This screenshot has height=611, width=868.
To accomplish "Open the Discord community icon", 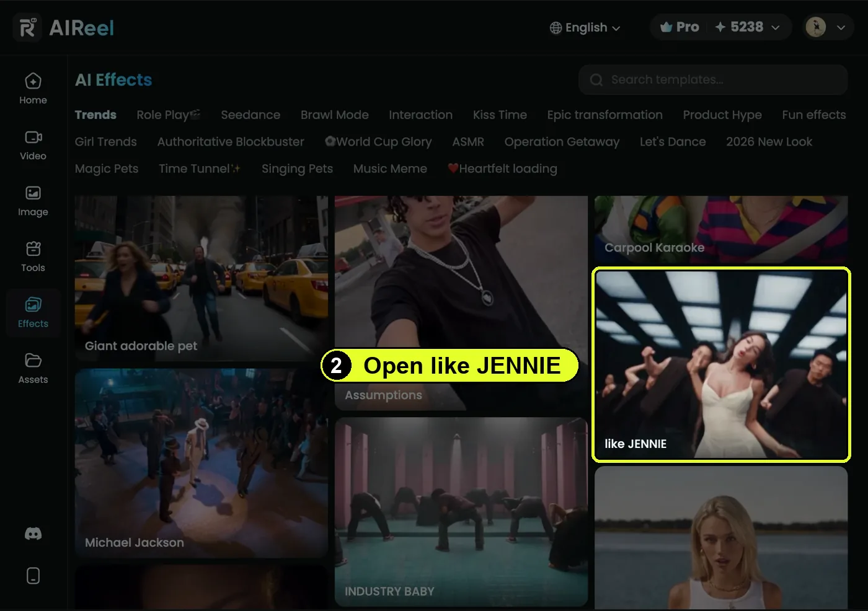I will click(x=33, y=534).
